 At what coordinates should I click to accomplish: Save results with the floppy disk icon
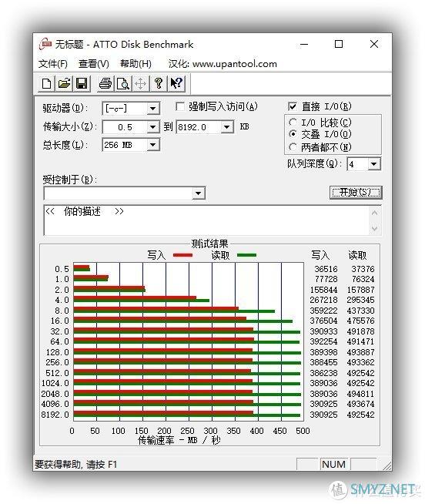(x=82, y=84)
